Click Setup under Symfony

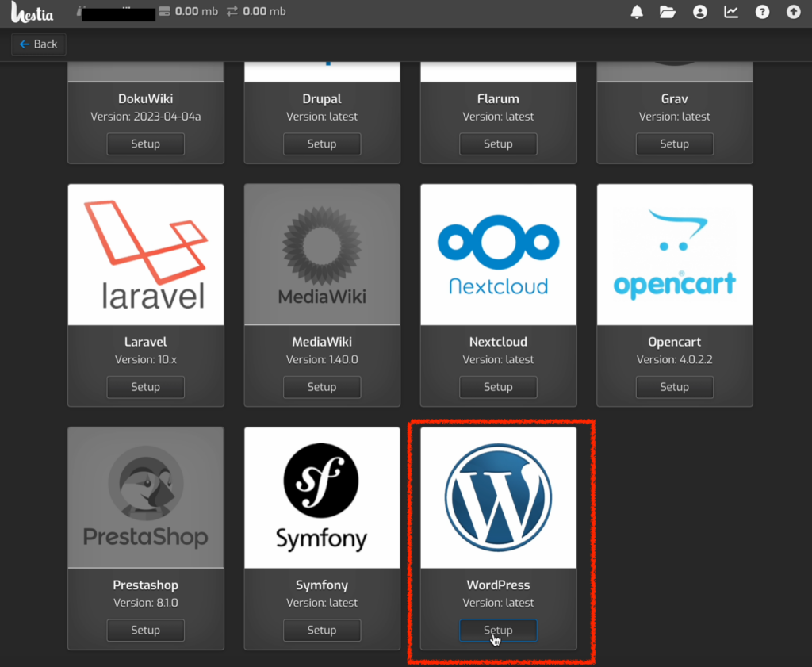pyautogui.click(x=322, y=631)
